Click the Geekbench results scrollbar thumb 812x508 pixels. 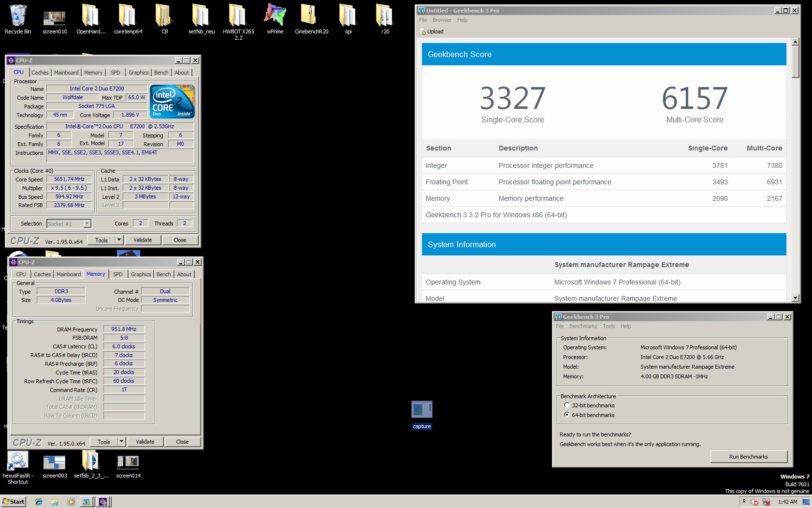[x=796, y=62]
